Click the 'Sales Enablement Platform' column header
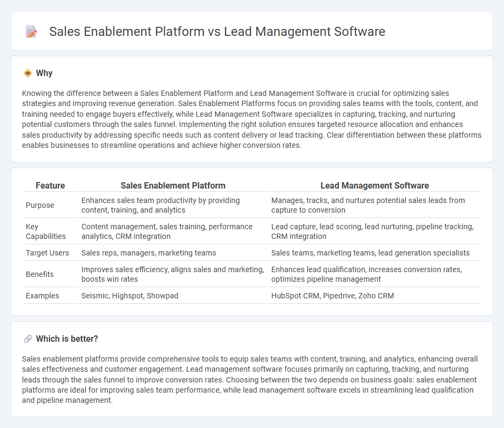Image resolution: width=504 pixels, height=428 pixels. coord(173,185)
